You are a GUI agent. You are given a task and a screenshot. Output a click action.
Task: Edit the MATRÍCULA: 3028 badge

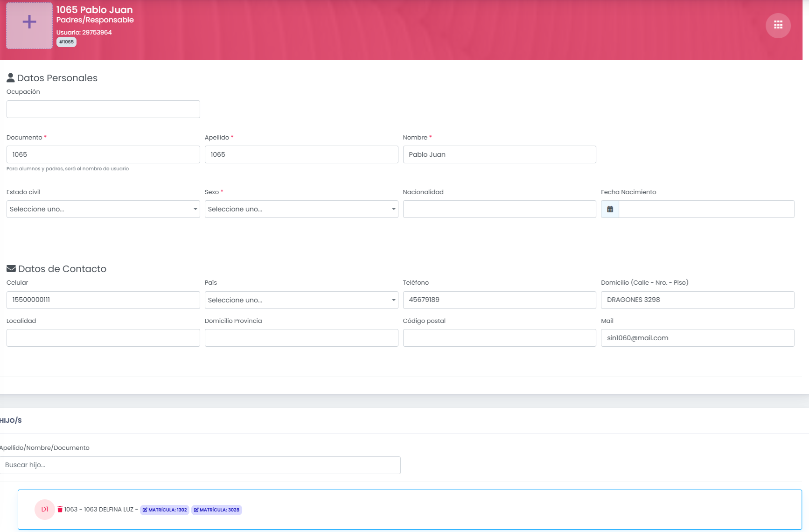click(x=216, y=510)
